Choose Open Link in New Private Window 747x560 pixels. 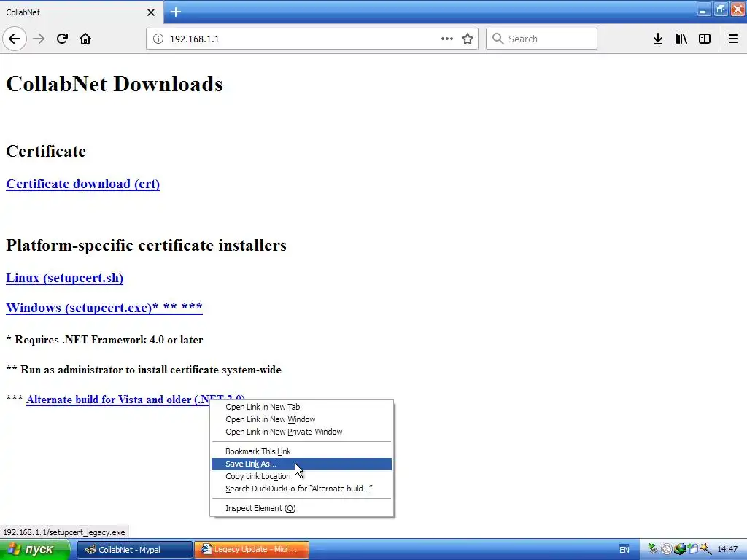301,432
